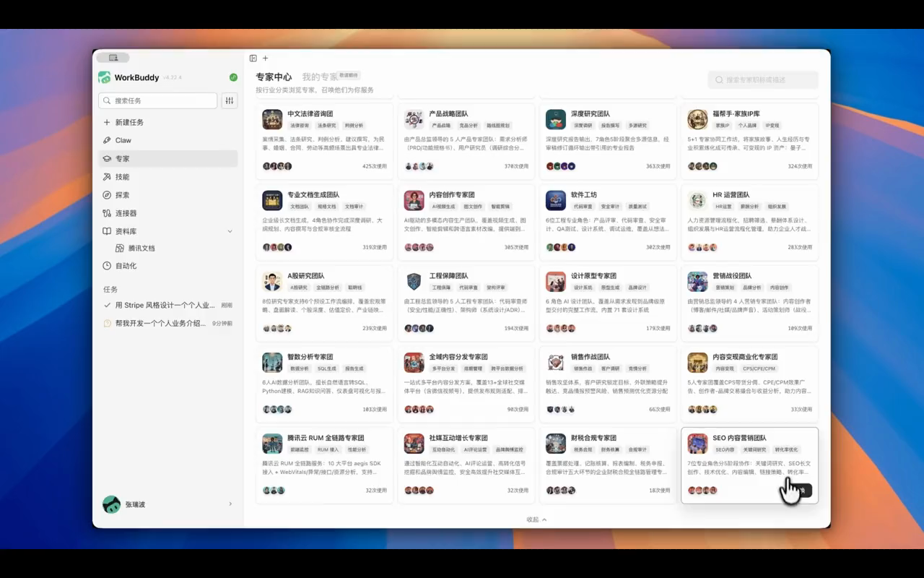Screen dimensions: 924x578
Task: Open the 中文法律咨询团 expert card
Action: 325,139
